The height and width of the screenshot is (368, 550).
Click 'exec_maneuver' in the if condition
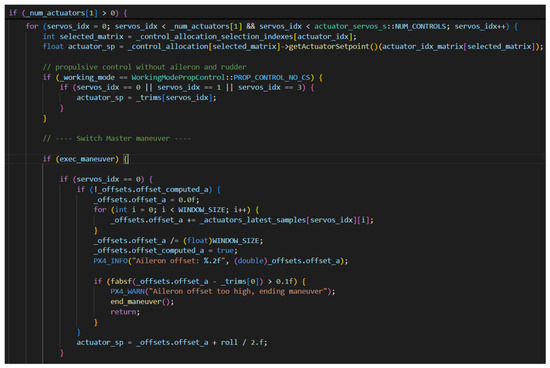(x=87, y=159)
